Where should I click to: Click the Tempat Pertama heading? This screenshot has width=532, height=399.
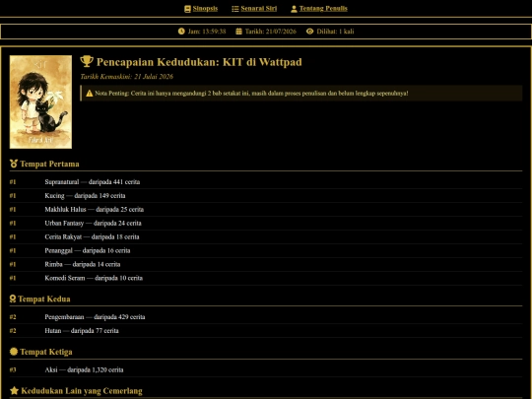pos(49,164)
